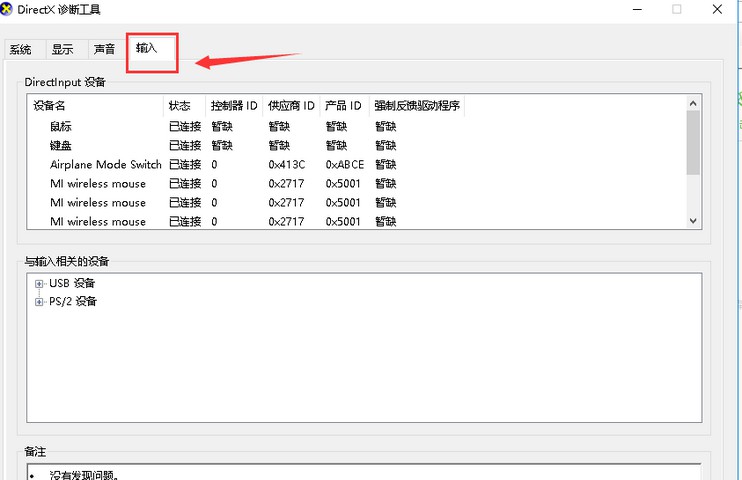Select the 键盘 device row
The height and width of the screenshot is (480, 742).
[61, 146]
